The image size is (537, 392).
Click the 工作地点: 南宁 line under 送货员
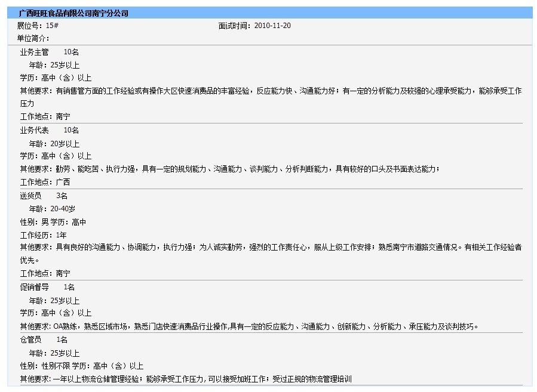[x=45, y=273]
